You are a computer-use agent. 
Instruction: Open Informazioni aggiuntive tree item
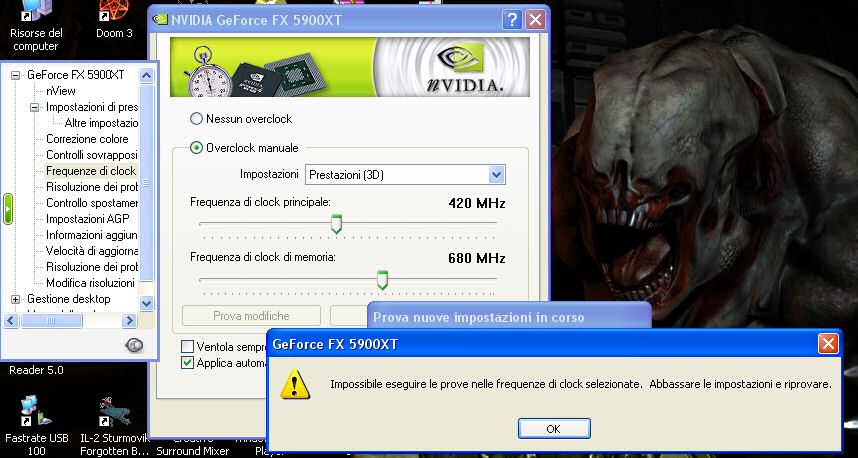[x=92, y=235]
